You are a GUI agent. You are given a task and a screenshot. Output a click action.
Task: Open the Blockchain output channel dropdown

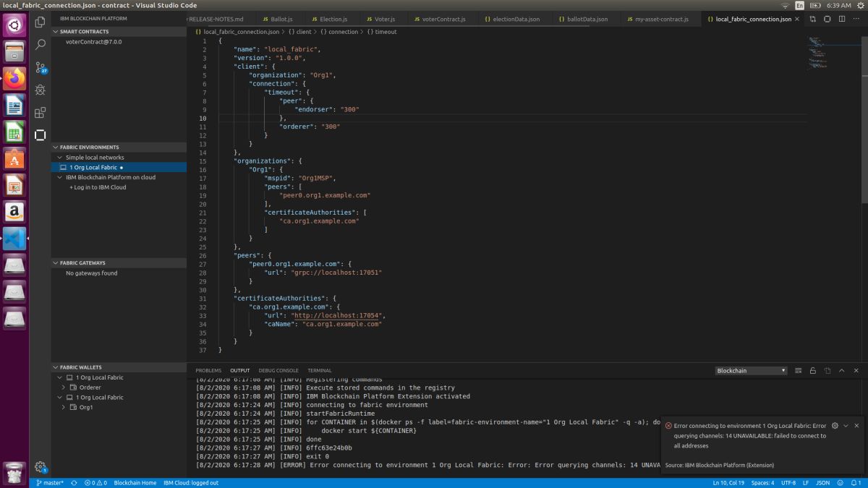pos(750,370)
